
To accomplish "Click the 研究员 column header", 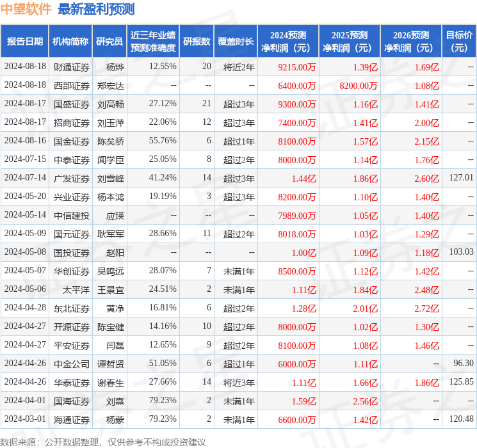I will [x=109, y=42].
